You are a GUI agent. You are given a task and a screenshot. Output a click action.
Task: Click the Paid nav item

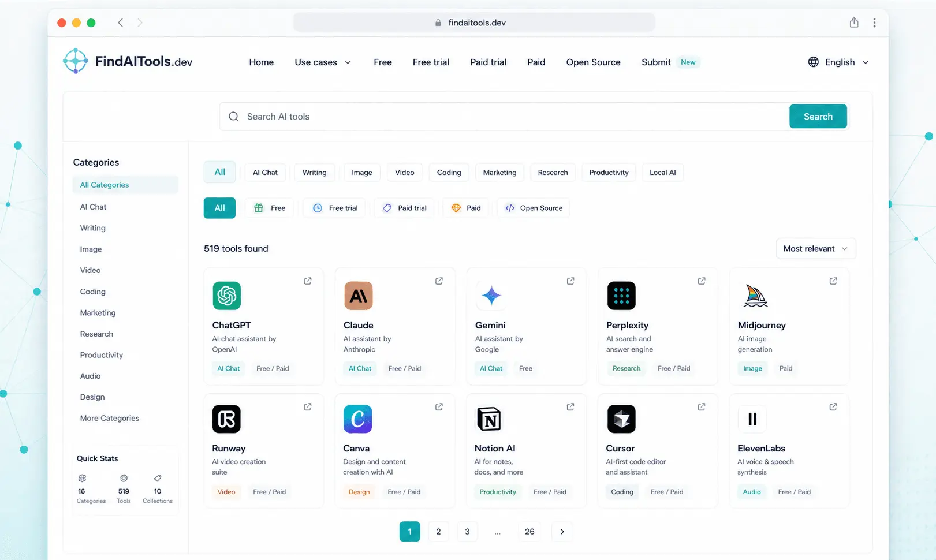pos(536,62)
